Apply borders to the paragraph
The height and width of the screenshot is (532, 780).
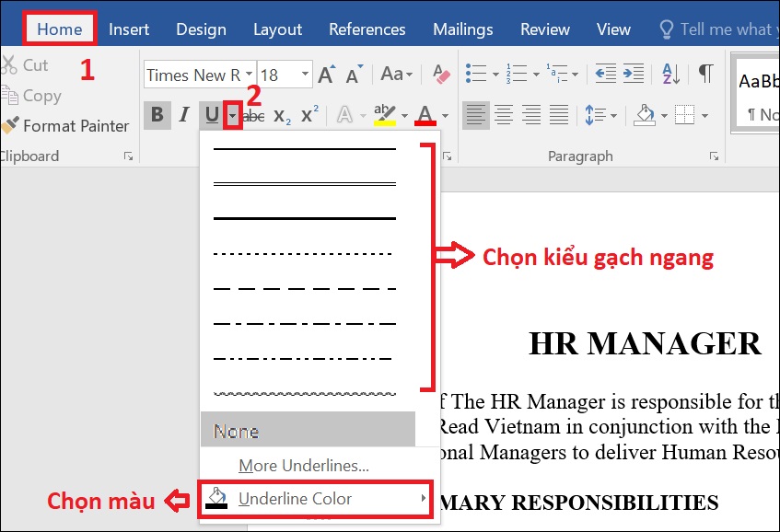click(x=685, y=115)
